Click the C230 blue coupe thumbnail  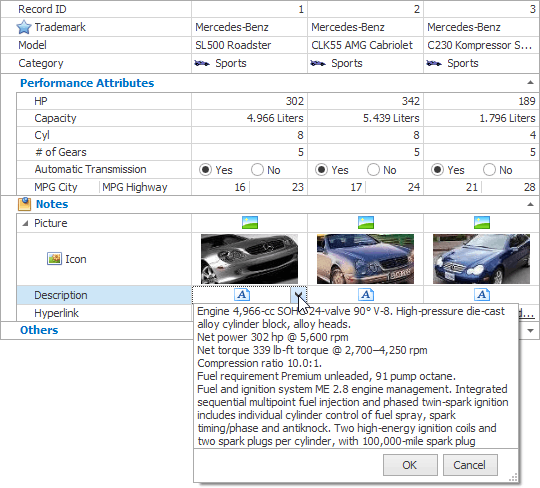click(481, 259)
